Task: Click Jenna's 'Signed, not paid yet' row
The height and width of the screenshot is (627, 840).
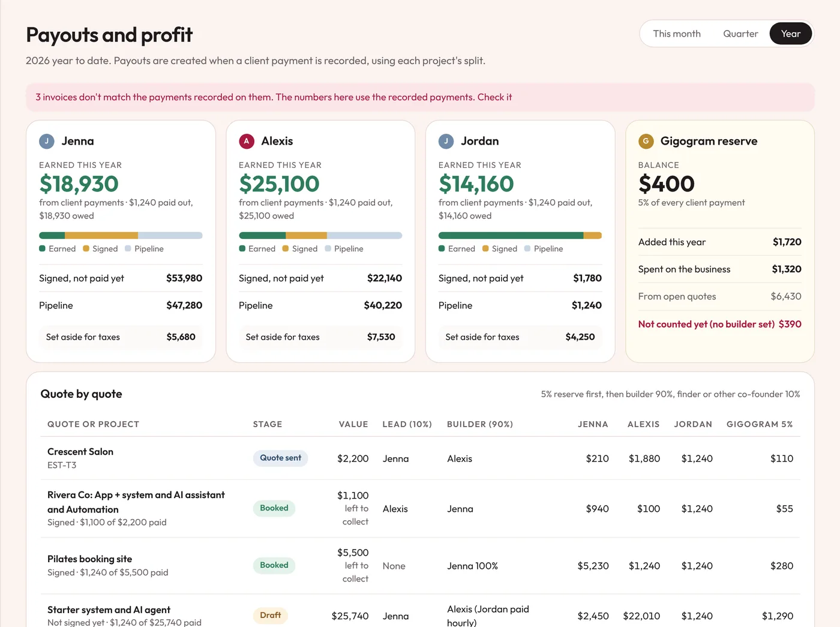Action: (121, 278)
